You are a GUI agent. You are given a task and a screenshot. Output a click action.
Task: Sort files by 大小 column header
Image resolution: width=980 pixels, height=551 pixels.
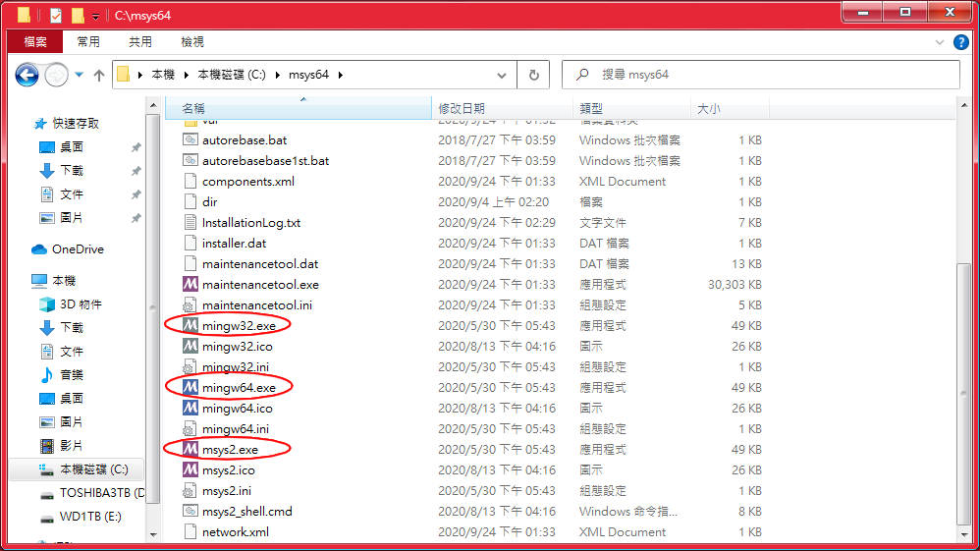(730, 108)
